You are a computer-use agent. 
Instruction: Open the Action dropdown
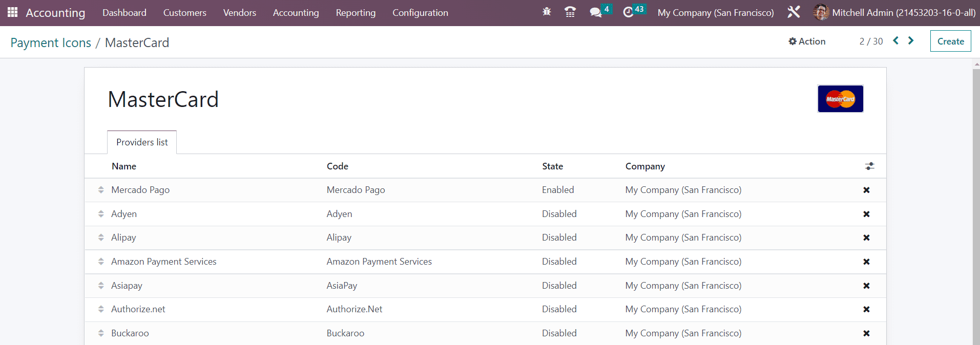pyautogui.click(x=807, y=41)
